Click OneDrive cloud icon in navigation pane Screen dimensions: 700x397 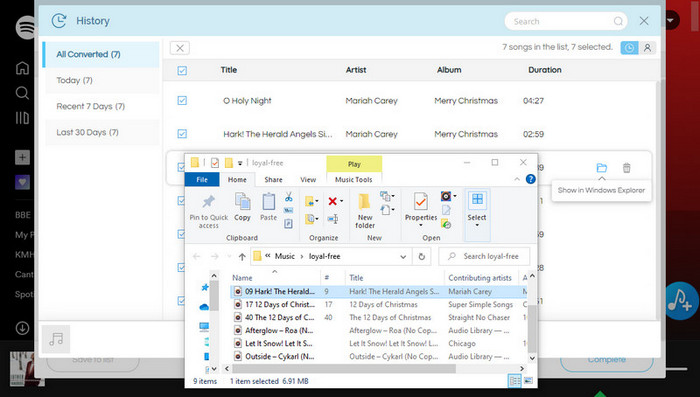click(204, 307)
